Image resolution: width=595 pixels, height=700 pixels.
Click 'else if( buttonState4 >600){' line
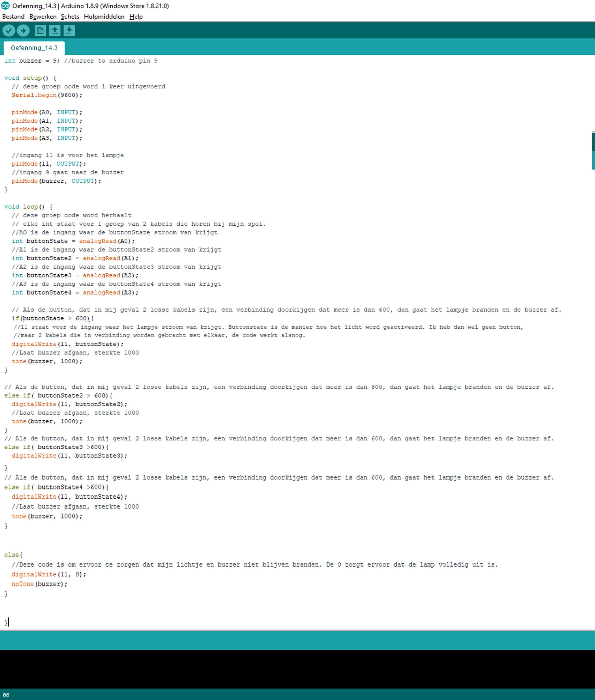56,487
